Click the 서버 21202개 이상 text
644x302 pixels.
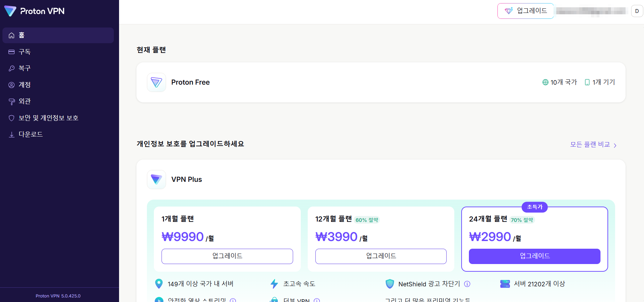pyautogui.click(x=540, y=284)
